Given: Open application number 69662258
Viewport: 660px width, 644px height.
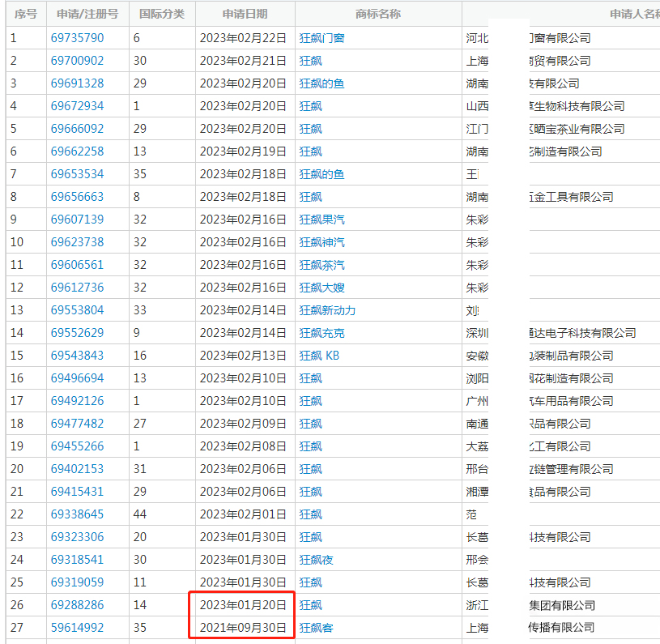Looking at the screenshot, I should [x=77, y=151].
